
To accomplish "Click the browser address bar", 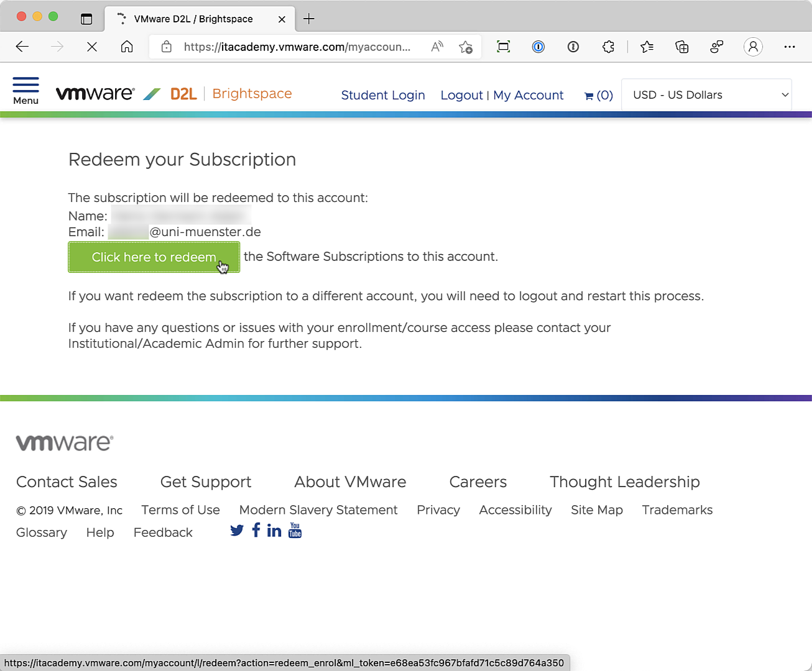I will pyautogui.click(x=297, y=47).
